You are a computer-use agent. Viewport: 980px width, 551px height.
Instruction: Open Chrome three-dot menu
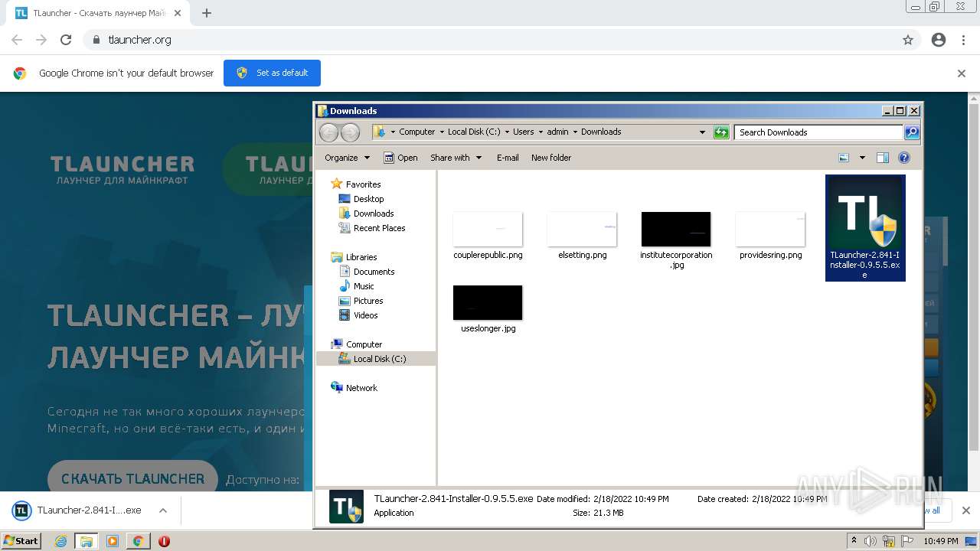point(963,40)
